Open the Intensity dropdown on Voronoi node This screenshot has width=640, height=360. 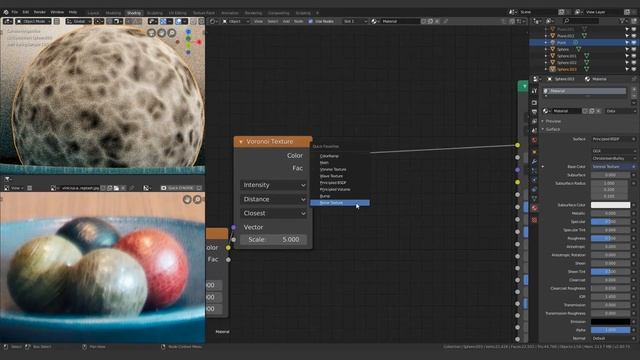coord(273,185)
